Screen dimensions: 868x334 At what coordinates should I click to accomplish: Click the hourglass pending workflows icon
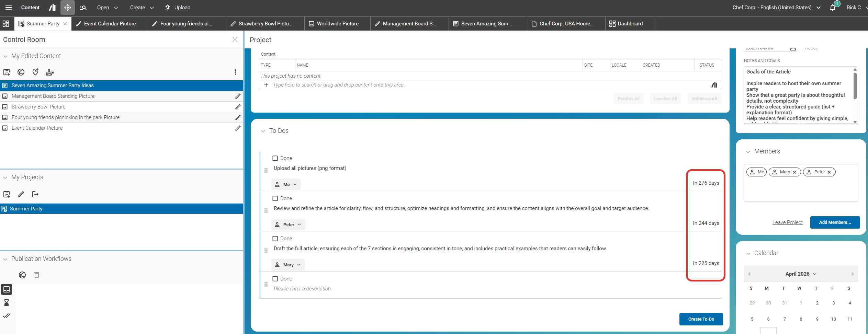point(7,302)
